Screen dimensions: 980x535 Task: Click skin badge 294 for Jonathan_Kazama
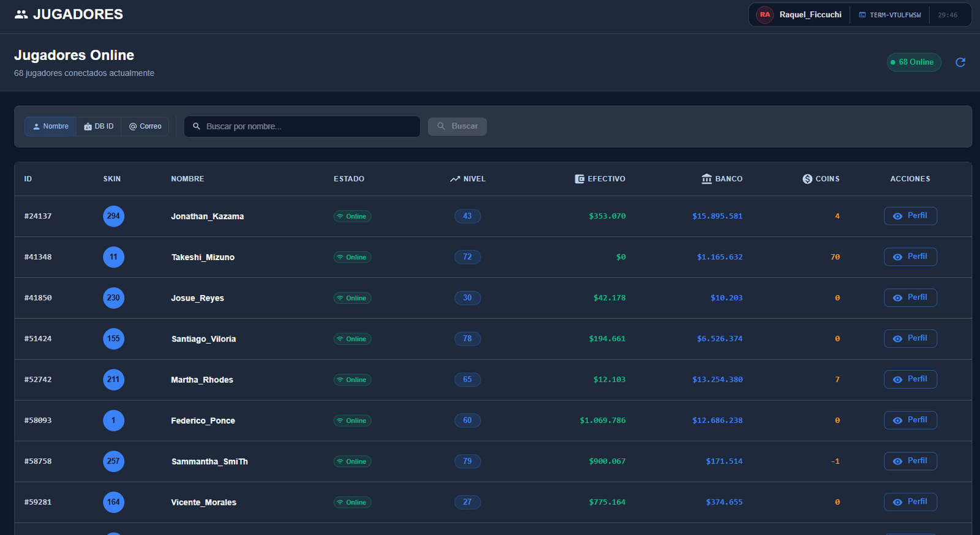tap(113, 216)
